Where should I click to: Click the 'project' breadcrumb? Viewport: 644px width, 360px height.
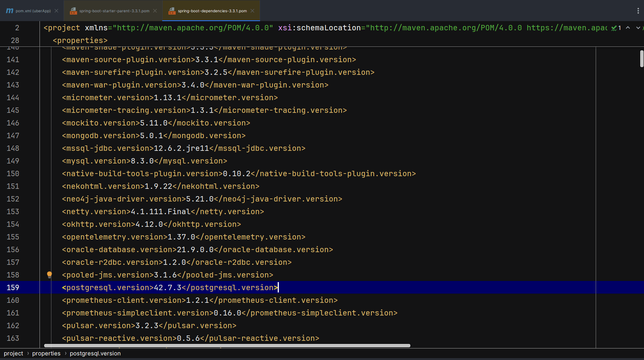click(13, 353)
